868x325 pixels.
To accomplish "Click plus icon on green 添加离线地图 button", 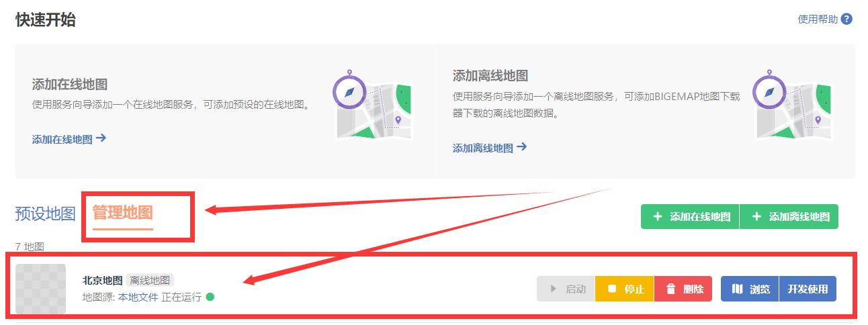I will point(756,216).
